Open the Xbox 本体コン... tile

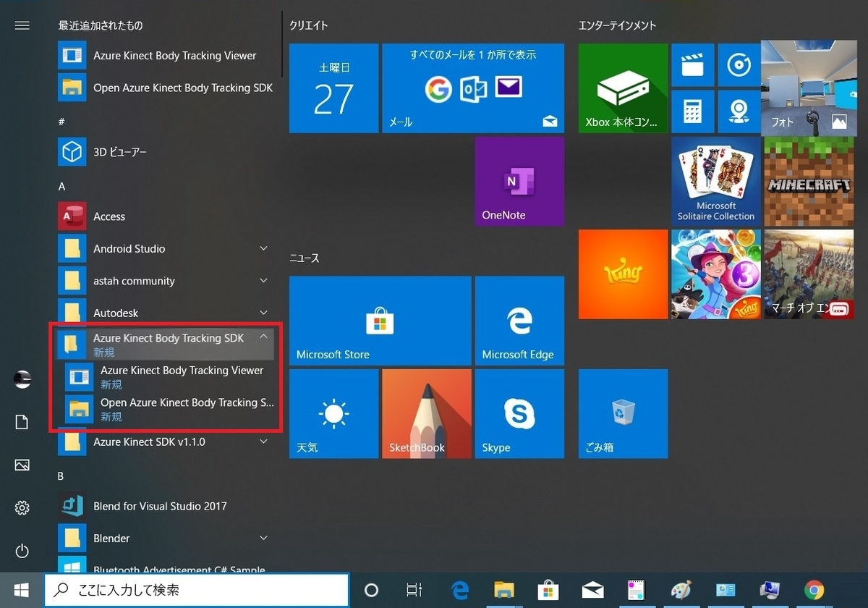coord(623,88)
